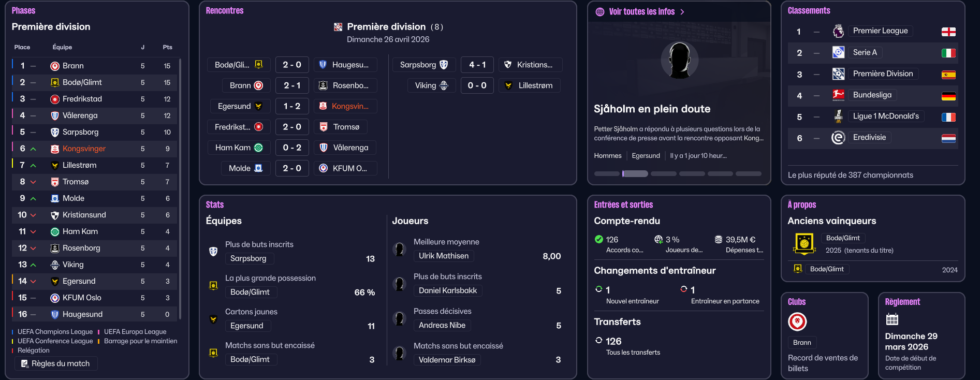The width and height of the screenshot is (980, 380).
Task: Open Tous les transferts under Transferts
Action: (x=633, y=353)
